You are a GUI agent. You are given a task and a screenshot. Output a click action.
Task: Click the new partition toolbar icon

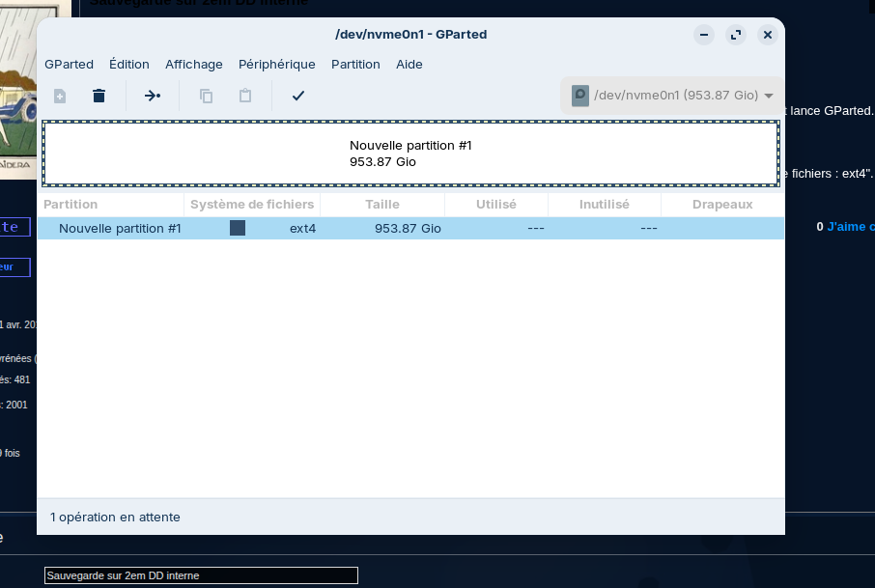click(x=60, y=96)
